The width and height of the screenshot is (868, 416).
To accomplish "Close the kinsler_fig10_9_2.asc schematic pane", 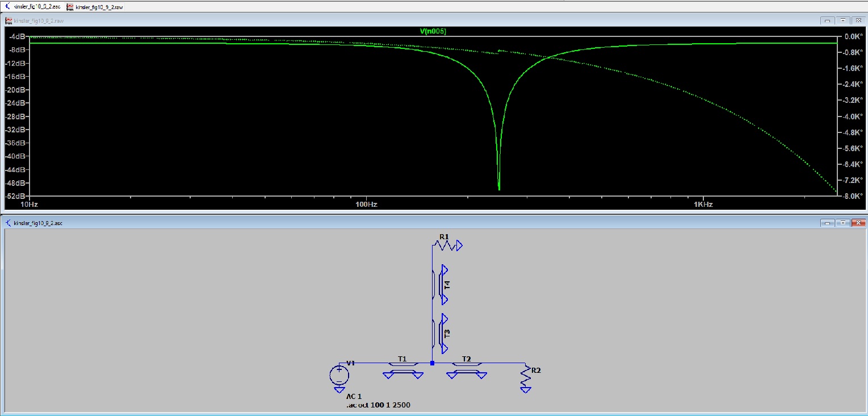I will click(x=859, y=223).
